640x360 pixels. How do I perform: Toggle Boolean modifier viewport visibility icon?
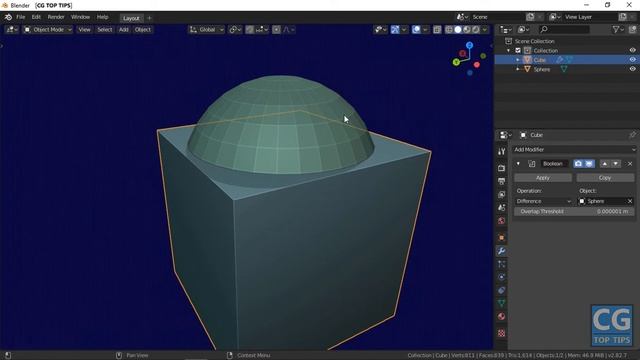click(x=589, y=164)
